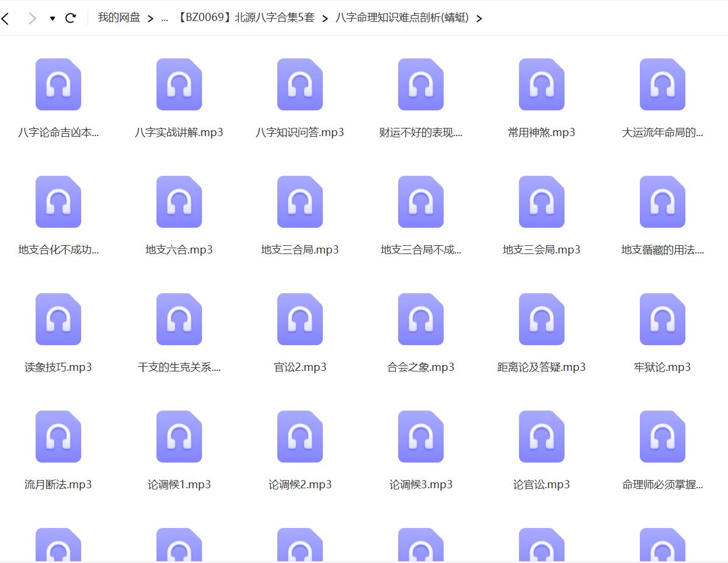This screenshot has height=563, width=728.
Task: Click the 八字知识问答.mp3 filename
Action: pos(299,133)
